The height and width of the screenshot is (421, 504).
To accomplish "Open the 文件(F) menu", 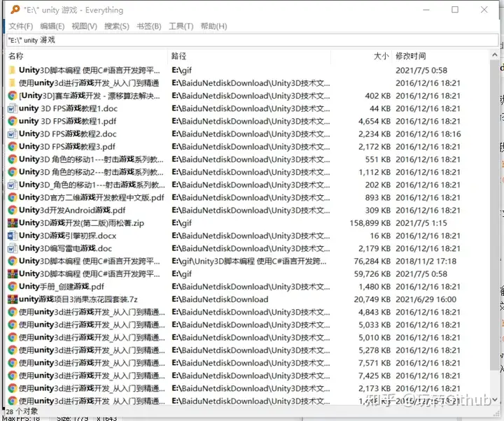I will [20, 26].
